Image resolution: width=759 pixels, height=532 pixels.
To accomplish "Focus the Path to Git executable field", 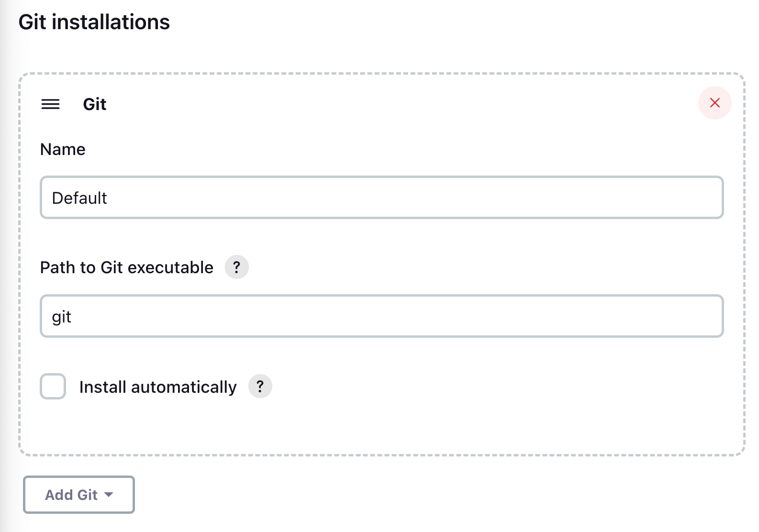I will (381, 316).
